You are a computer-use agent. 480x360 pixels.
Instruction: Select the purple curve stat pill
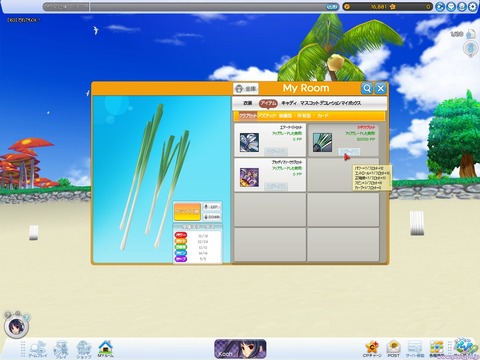181,259
